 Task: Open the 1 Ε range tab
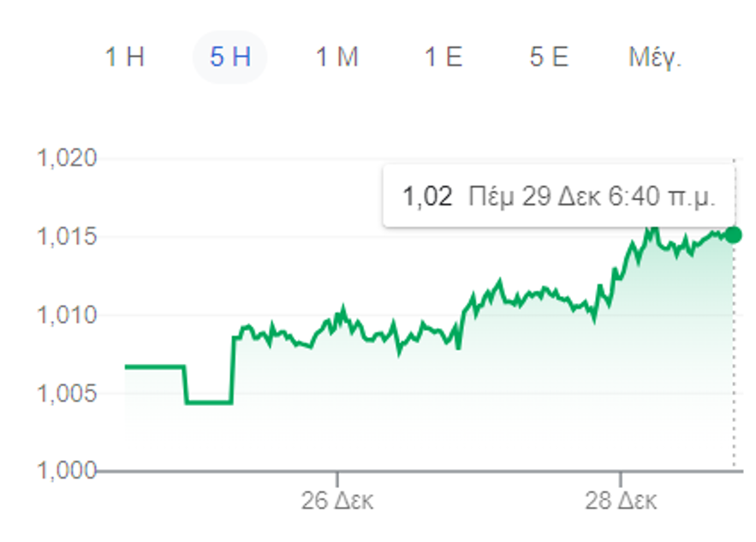[443, 58]
